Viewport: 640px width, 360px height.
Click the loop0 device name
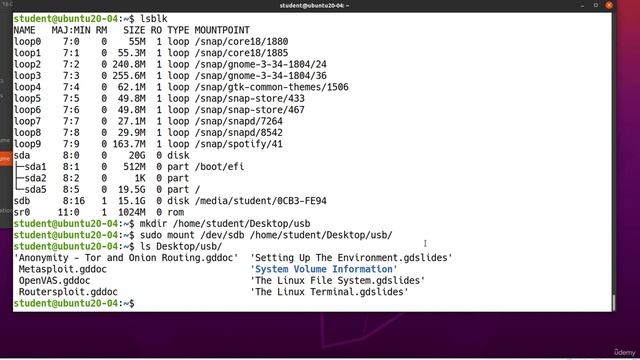coord(27,42)
